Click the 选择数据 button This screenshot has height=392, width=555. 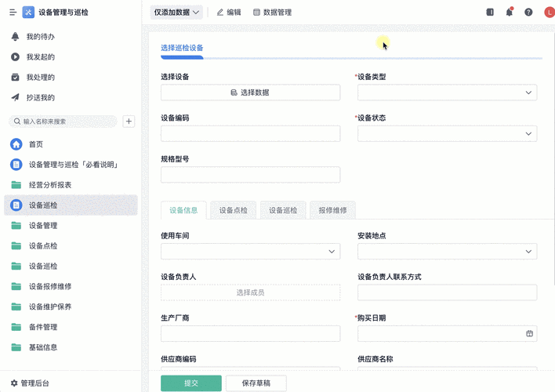pyautogui.click(x=251, y=93)
